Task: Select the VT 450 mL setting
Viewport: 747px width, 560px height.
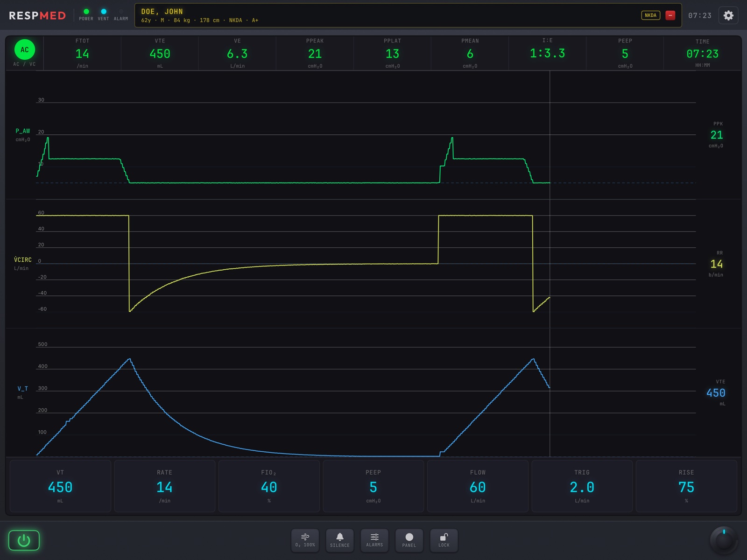Action: tap(60, 486)
